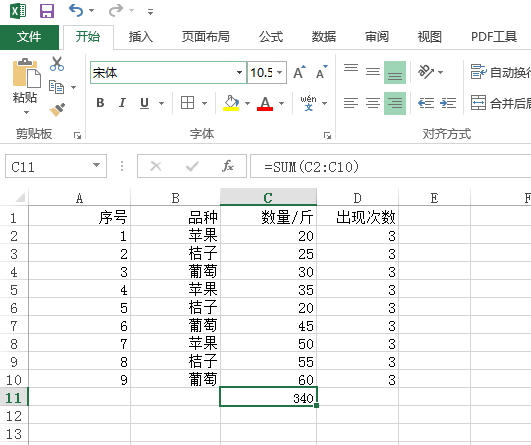531x445 pixels.
Task: Click the Cut scissors icon
Action: (x=57, y=64)
